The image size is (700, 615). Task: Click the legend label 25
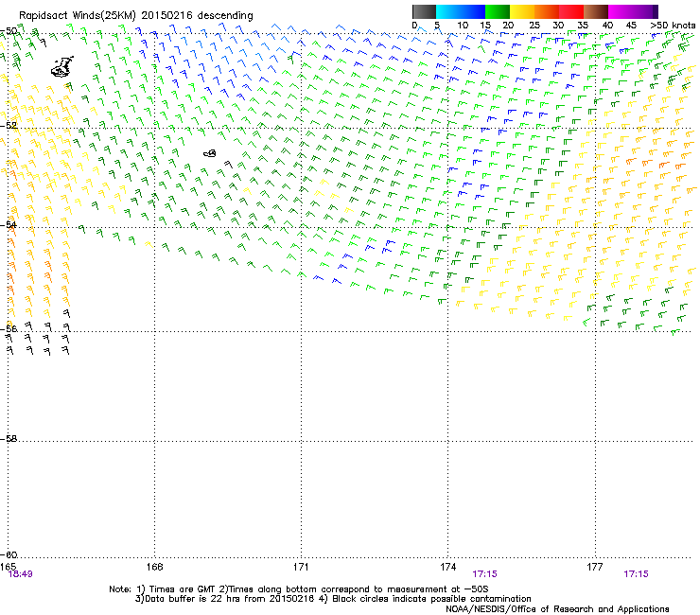coord(534,25)
